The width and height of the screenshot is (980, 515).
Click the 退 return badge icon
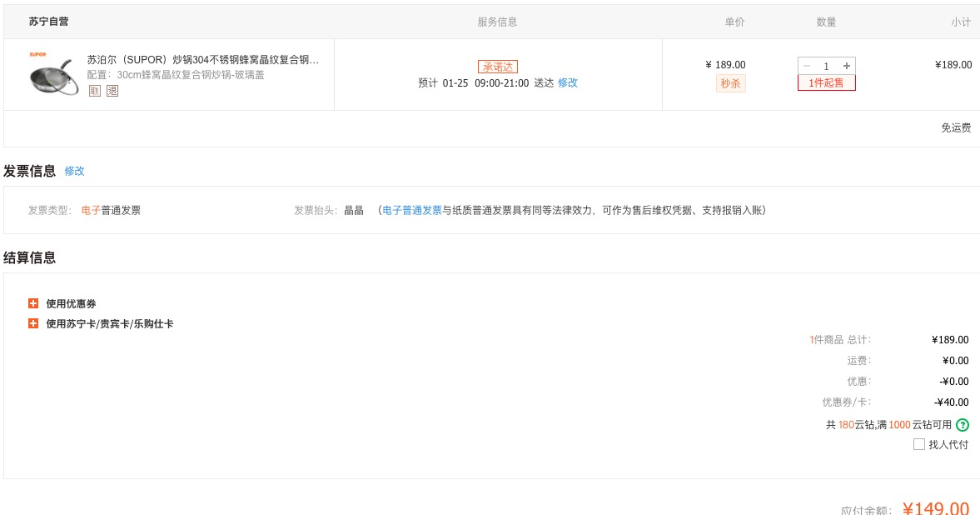pos(112,91)
